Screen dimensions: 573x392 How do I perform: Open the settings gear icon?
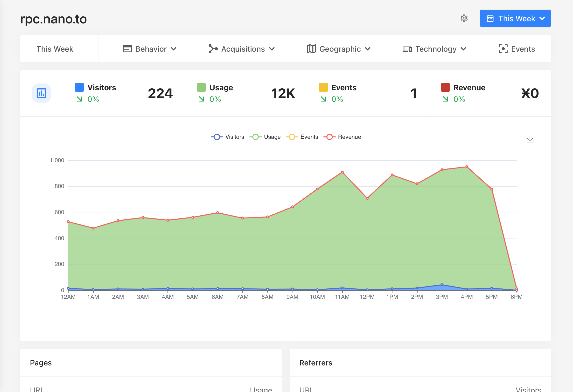464,18
